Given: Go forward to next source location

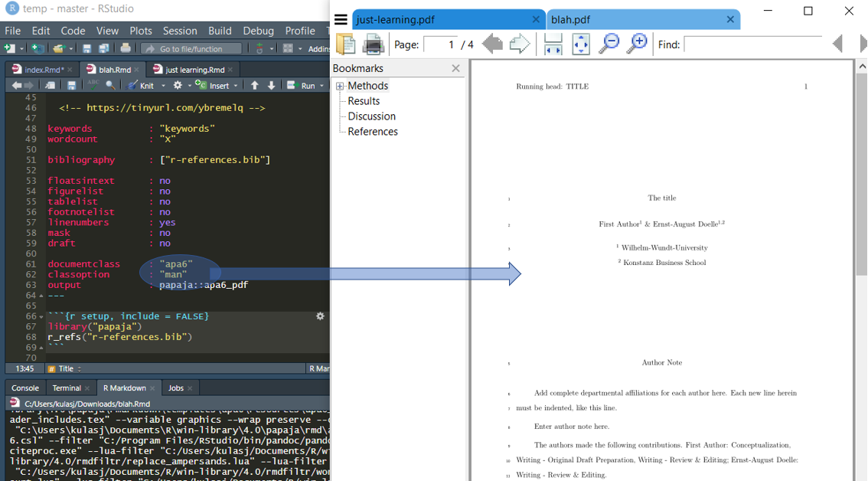Looking at the screenshot, I should click(29, 85).
